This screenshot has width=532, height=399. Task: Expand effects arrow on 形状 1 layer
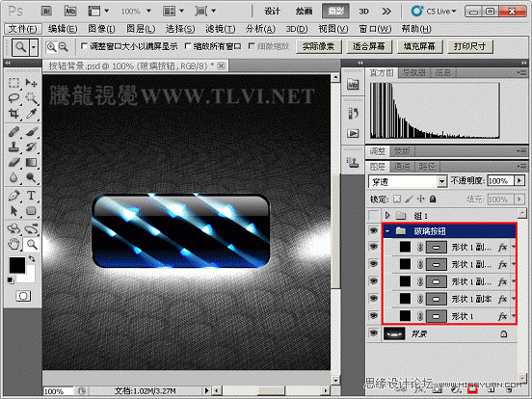[x=513, y=316]
